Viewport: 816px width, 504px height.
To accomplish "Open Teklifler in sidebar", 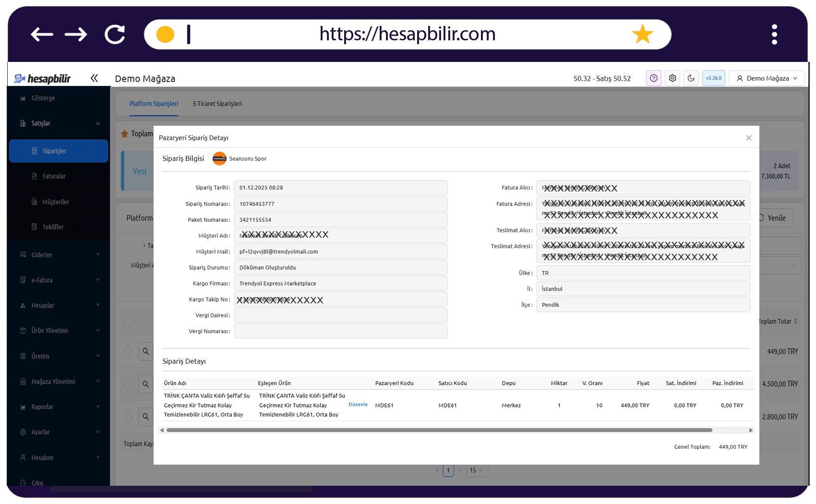I will tap(59, 227).
